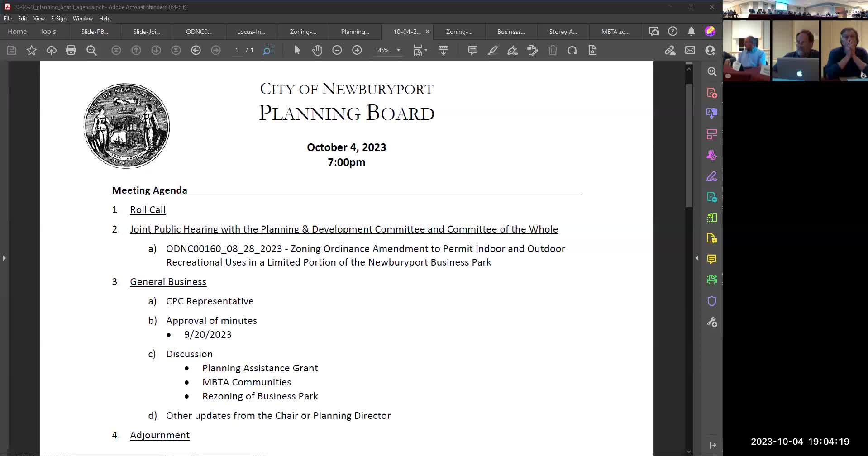Click the previous view back arrow
The image size is (868, 456).
[x=196, y=50]
